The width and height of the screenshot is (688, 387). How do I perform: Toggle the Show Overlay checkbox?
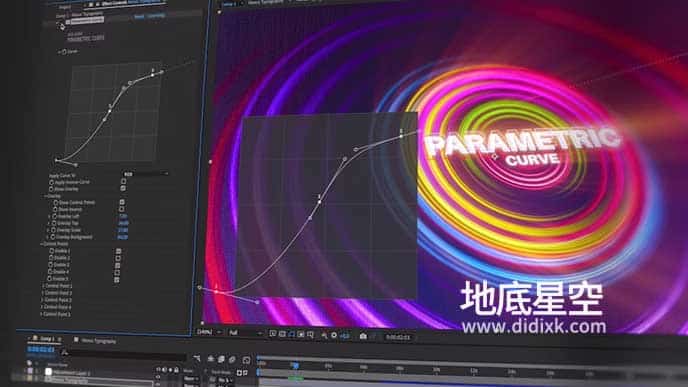123,188
